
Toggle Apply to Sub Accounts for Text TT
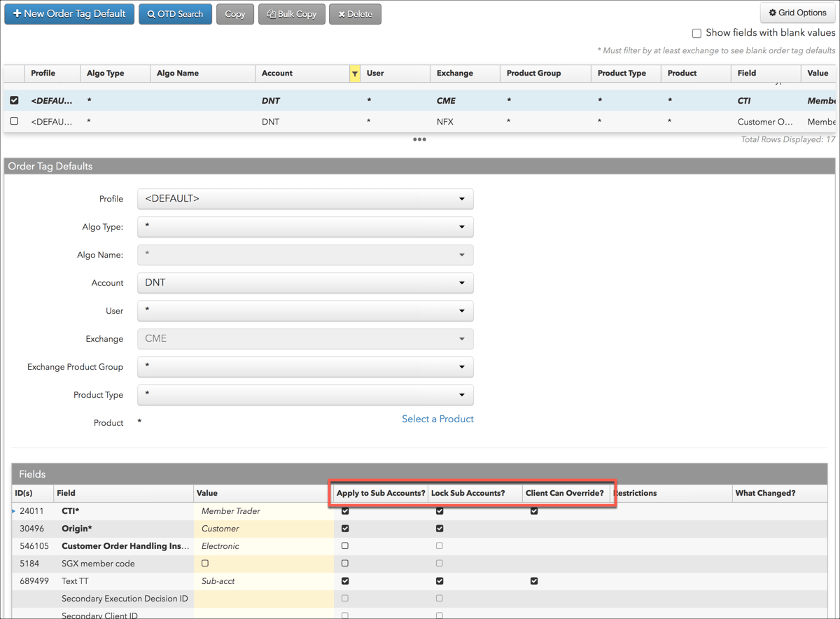(x=345, y=581)
